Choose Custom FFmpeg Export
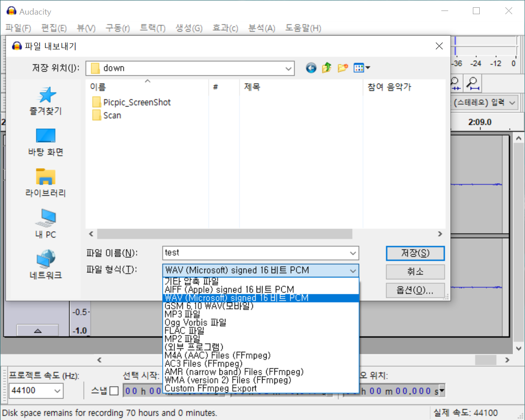This screenshot has width=525, height=420. [261, 388]
